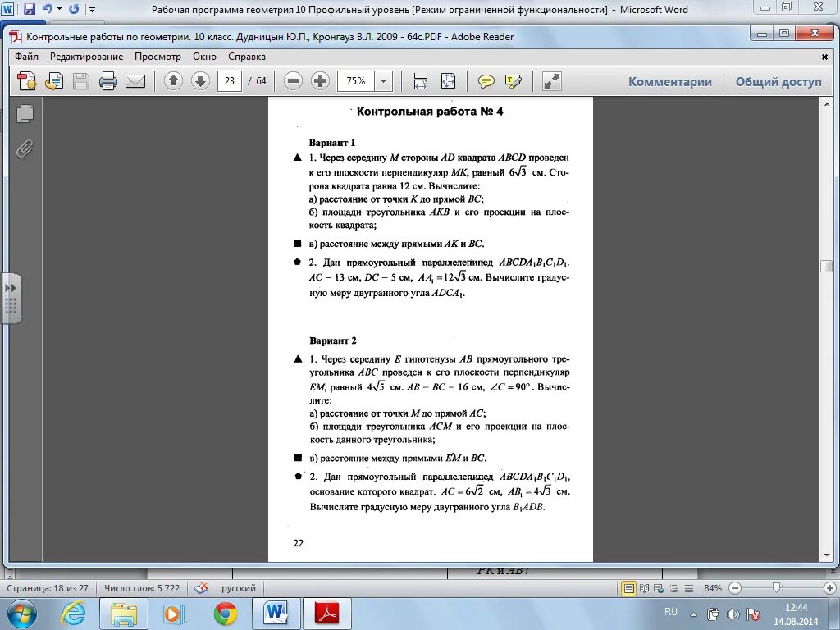The height and width of the screenshot is (630, 840).
Task: Open Просмотр menu
Action: pyautogui.click(x=157, y=57)
